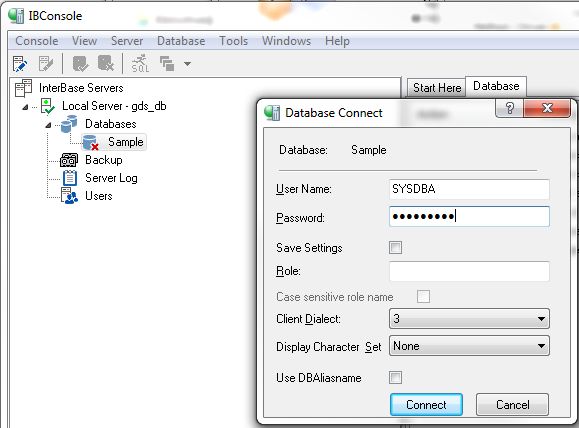The width and height of the screenshot is (579, 428).
Task: Switch to the Database tab
Action: [x=496, y=86]
